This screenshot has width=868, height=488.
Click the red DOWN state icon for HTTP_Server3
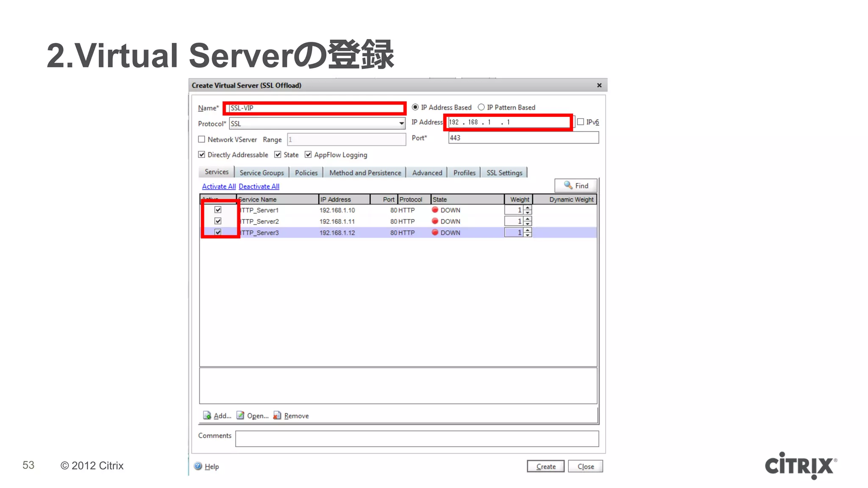pos(435,232)
